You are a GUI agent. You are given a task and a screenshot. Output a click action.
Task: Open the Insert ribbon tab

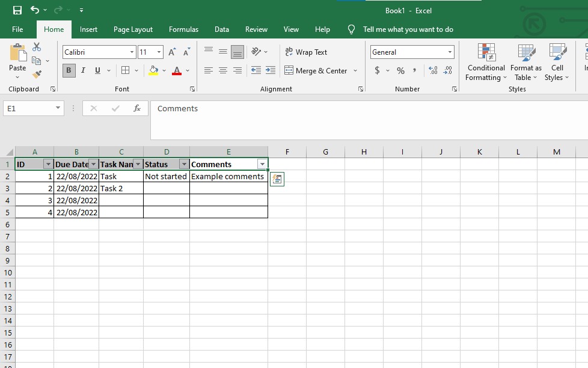pyautogui.click(x=88, y=29)
